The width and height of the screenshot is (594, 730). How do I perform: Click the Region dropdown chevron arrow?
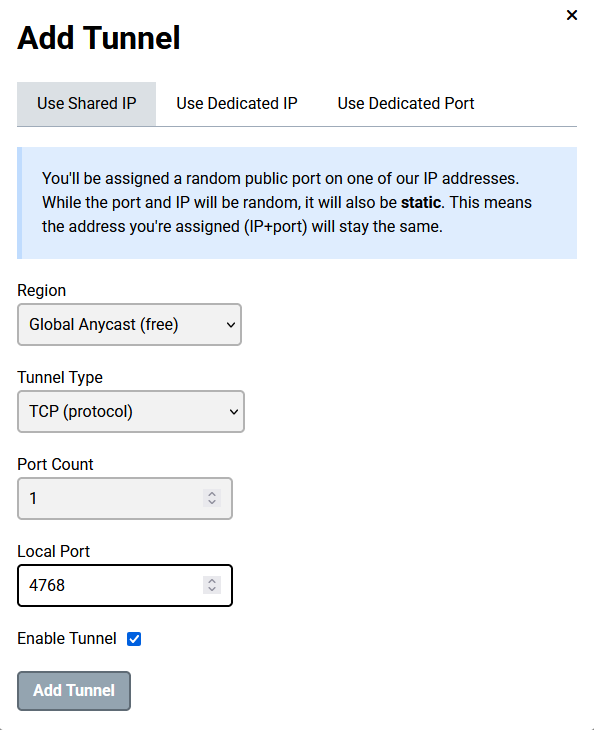pyautogui.click(x=231, y=325)
